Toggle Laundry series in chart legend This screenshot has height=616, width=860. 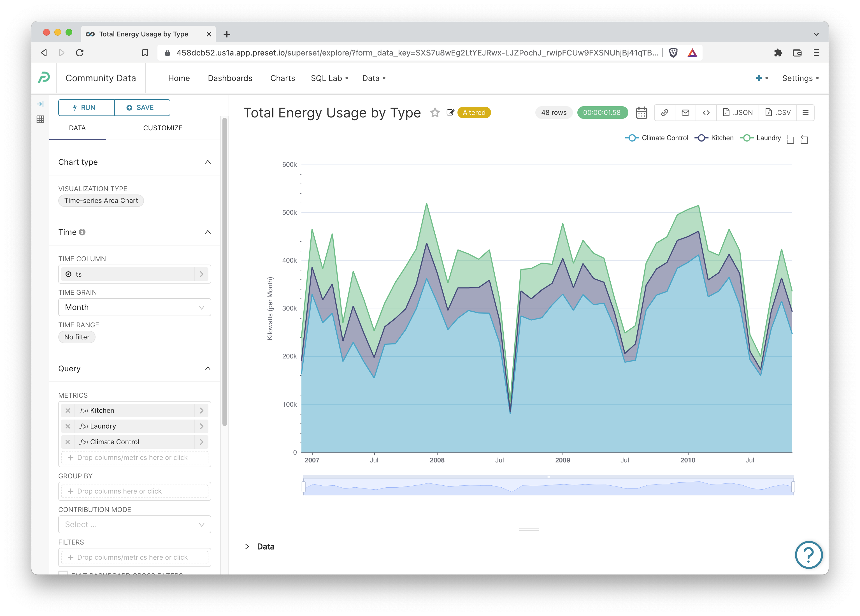761,138
